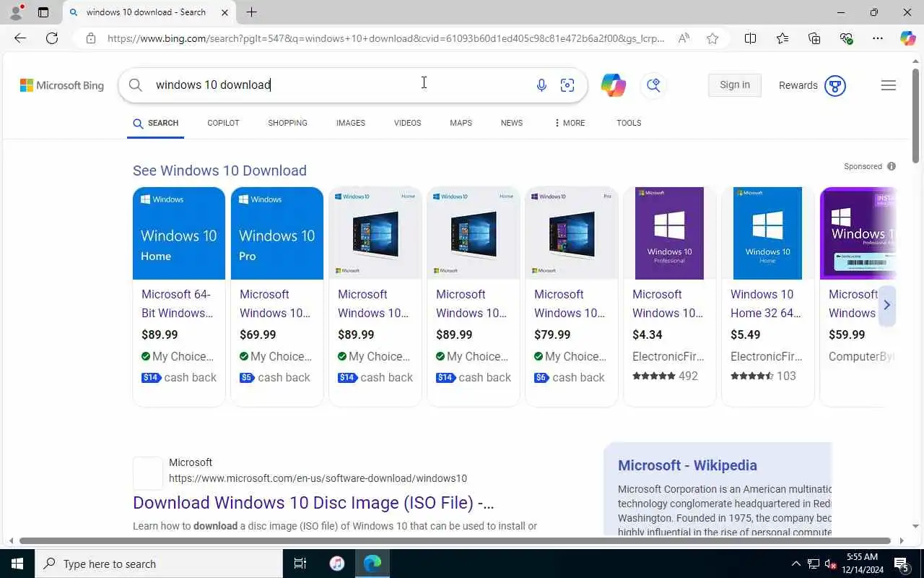Click the microsoft.com software-download URL

[x=318, y=478]
